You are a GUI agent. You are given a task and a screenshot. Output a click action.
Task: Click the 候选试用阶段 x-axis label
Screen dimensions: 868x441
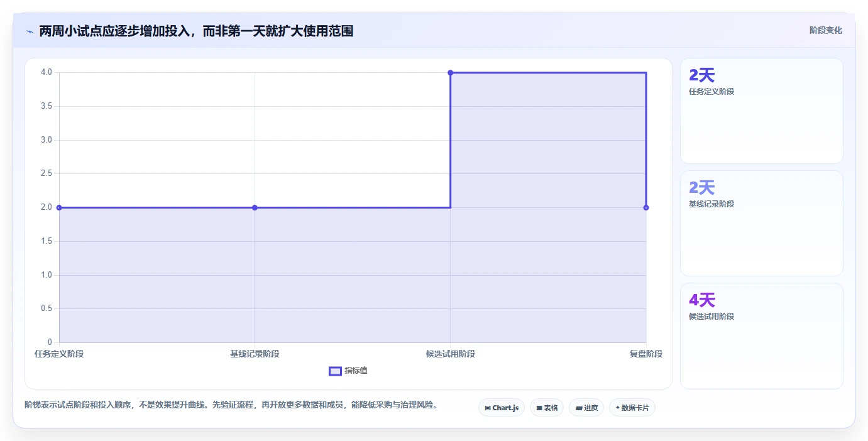[x=450, y=354]
